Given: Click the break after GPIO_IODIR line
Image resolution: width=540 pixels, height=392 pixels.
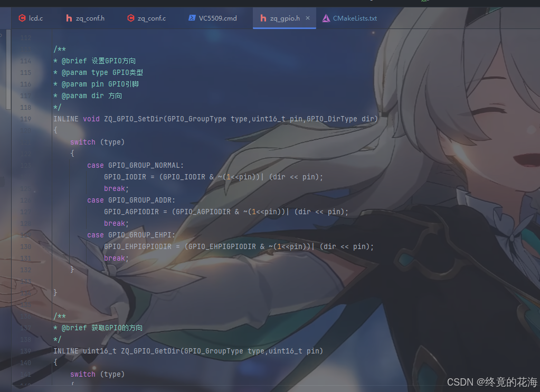Looking at the screenshot, I should (117, 188).
